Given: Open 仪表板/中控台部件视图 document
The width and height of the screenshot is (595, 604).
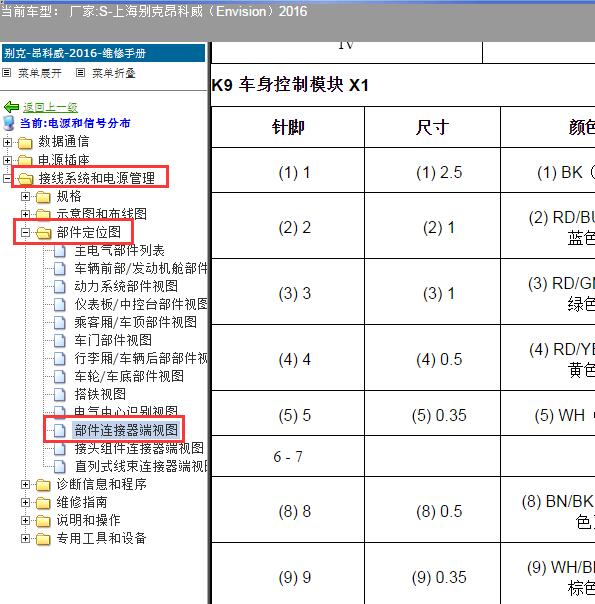Looking at the screenshot, I should click(x=141, y=304).
